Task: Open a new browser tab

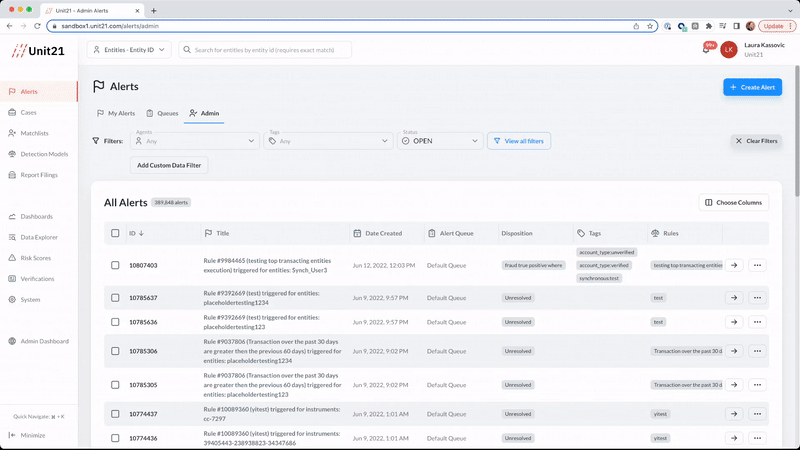Action: click(x=154, y=10)
